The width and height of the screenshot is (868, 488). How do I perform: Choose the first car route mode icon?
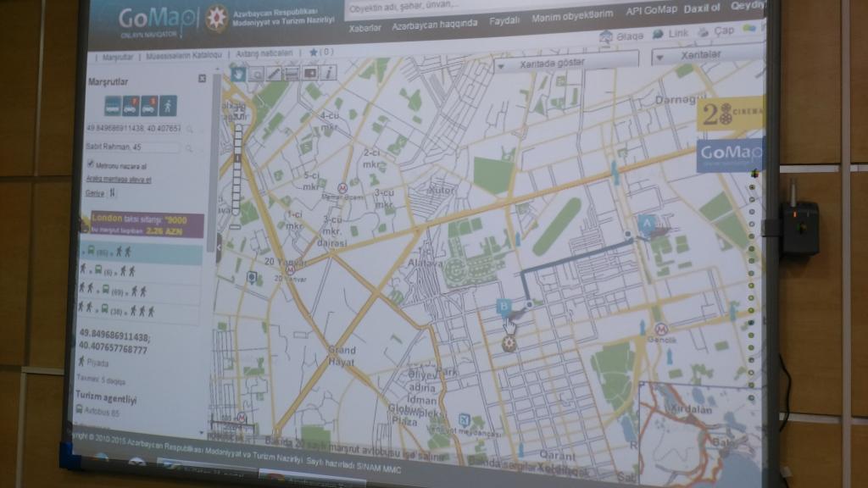click(x=131, y=105)
